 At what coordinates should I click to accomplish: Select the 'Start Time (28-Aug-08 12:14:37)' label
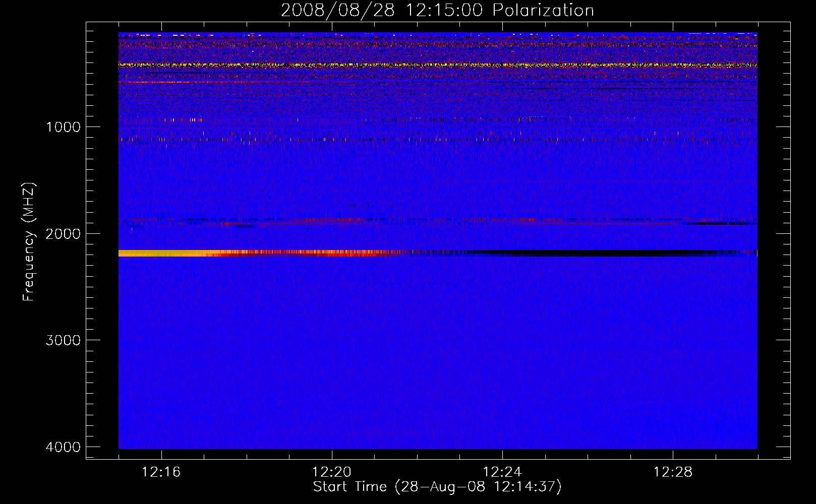tap(437, 487)
